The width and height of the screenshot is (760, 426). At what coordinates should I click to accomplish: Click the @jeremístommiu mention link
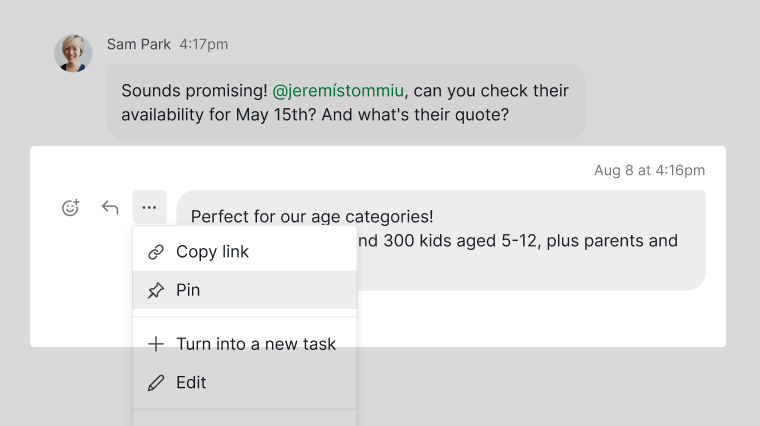pos(337,91)
